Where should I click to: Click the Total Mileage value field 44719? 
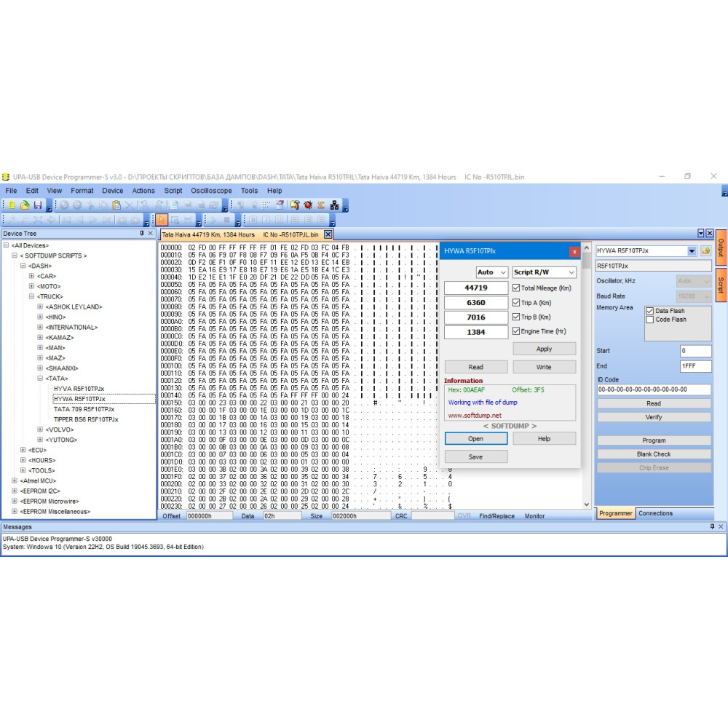476,288
